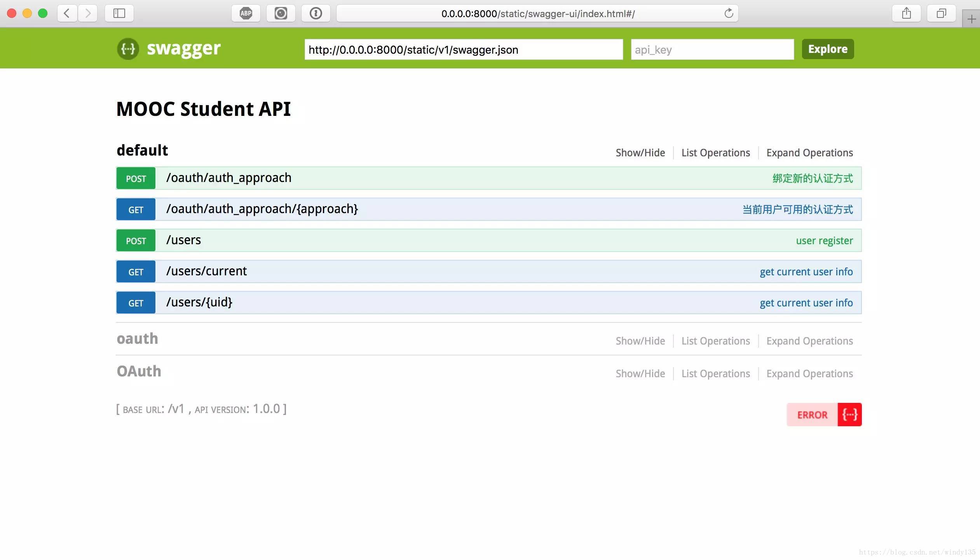Click the AdBlock Plus extension icon
Viewport: 980px width, 560px height.
pyautogui.click(x=246, y=14)
